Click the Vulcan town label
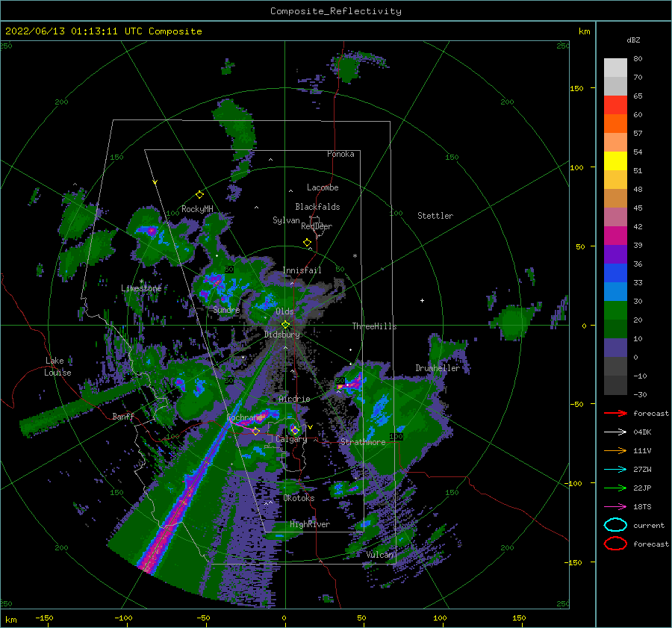This screenshot has height=628, width=672. tap(379, 555)
